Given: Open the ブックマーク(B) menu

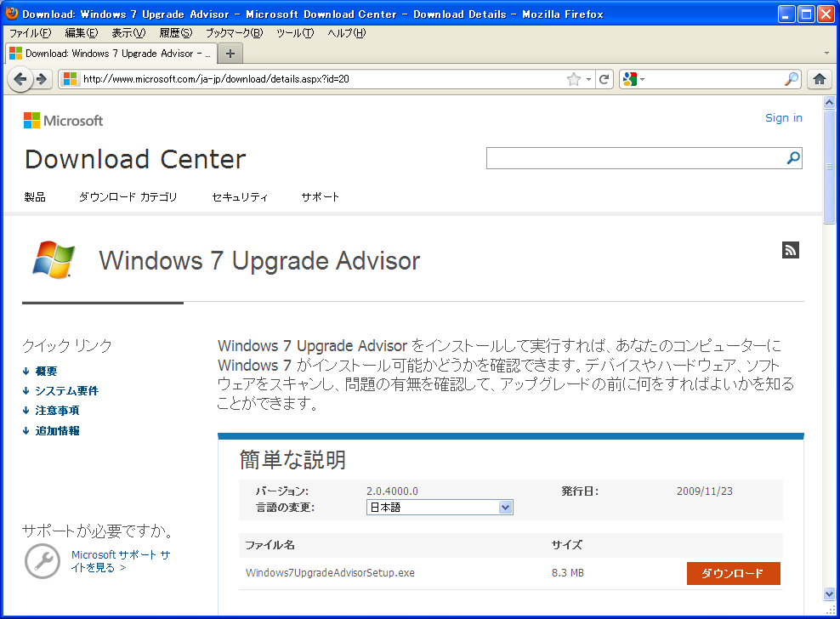Looking at the screenshot, I should (x=235, y=33).
